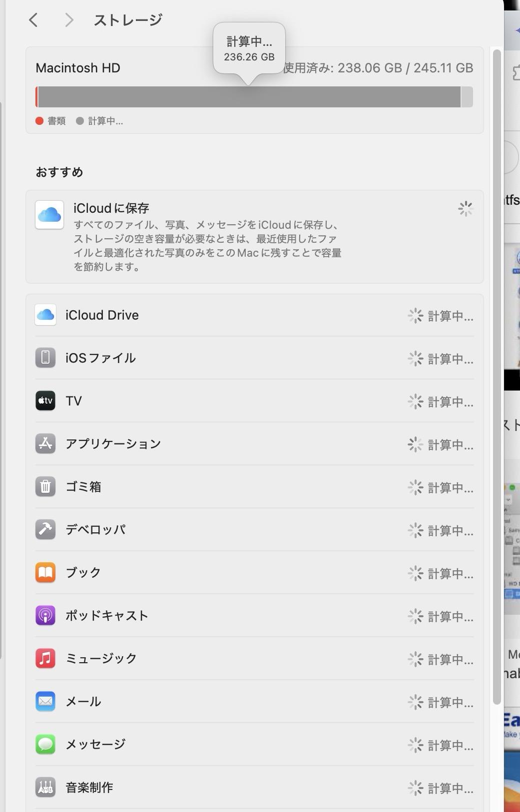Click the red 書類 legend dot
Image resolution: width=520 pixels, height=812 pixels.
[x=39, y=121]
